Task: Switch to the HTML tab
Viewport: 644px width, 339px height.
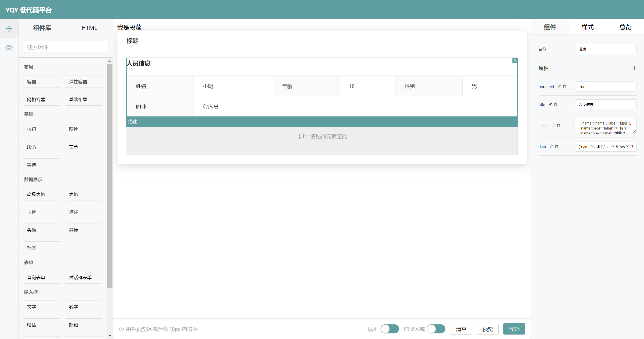Action: 89,28
